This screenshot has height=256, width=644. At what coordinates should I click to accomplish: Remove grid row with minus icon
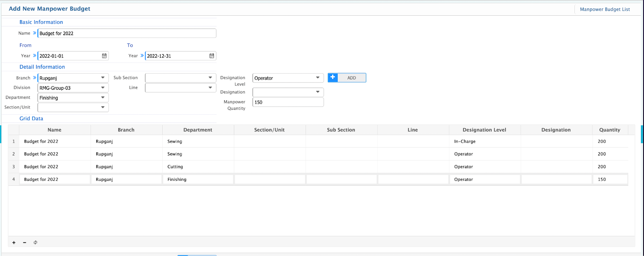pos(25,242)
